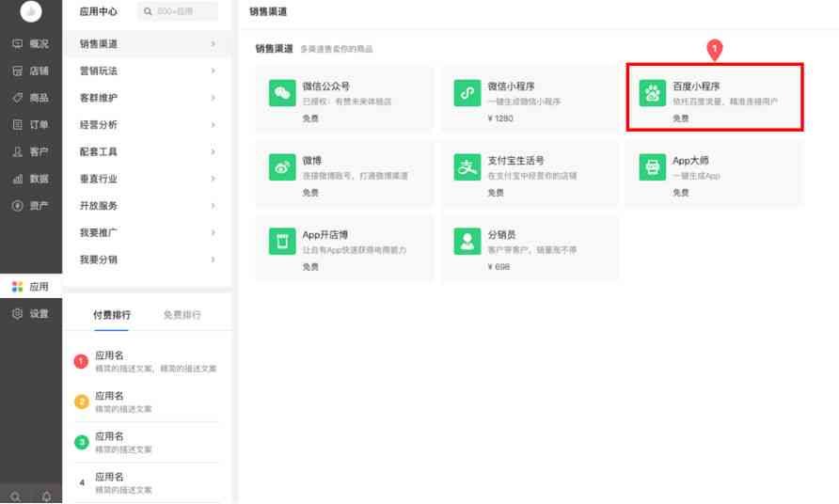Open the 设置 gear icon in sidebar
Image resolution: width=839 pixels, height=504 pixels.
click(x=17, y=313)
